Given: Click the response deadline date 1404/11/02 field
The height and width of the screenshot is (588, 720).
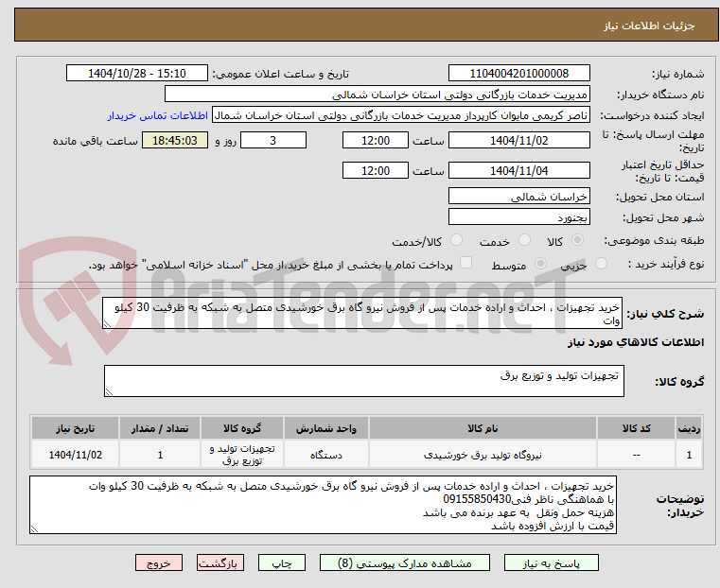Looking at the screenshot, I should (518, 140).
